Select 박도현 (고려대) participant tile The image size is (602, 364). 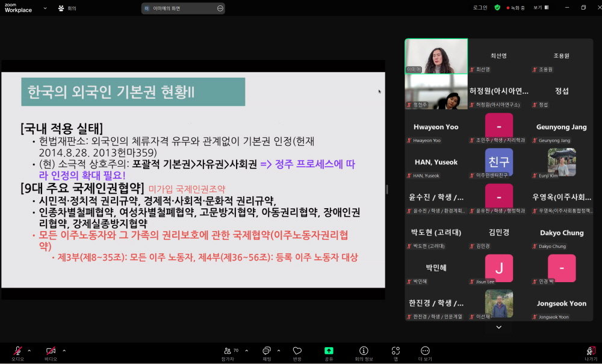436,233
